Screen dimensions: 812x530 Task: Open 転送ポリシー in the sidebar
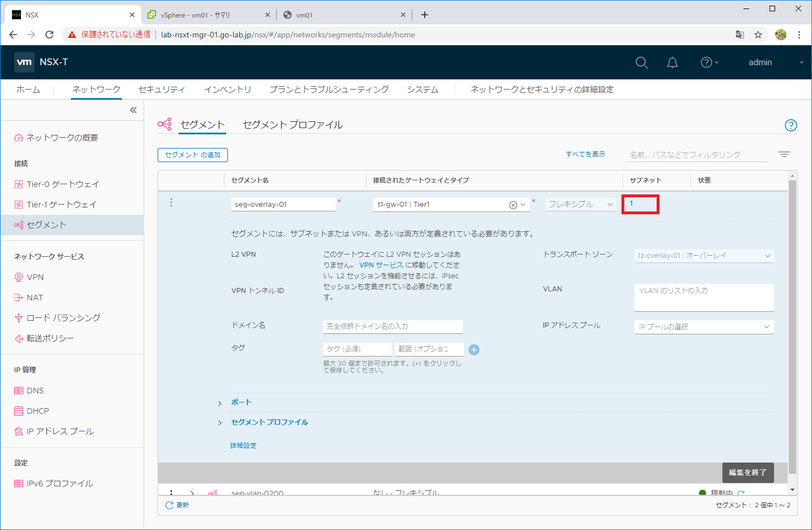(44, 338)
